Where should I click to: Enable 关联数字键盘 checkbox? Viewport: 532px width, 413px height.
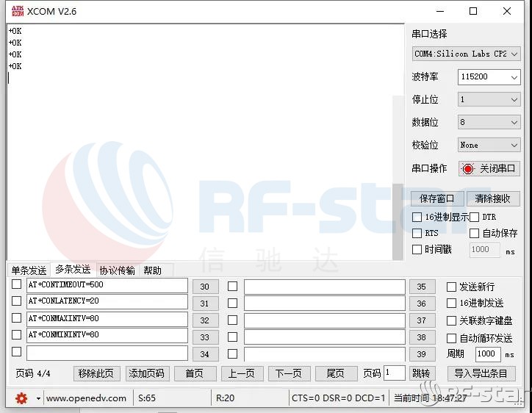pos(451,320)
